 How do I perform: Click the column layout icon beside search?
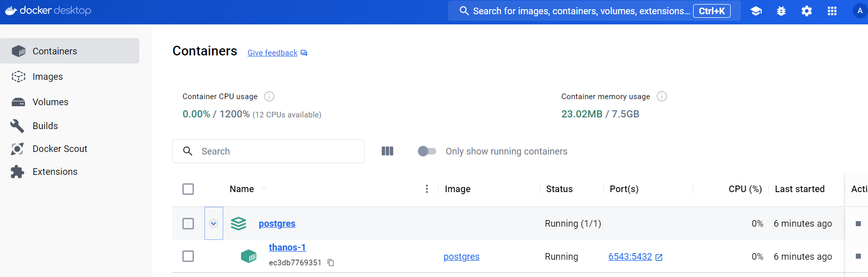pyautogui.click(x=387, y=151)
